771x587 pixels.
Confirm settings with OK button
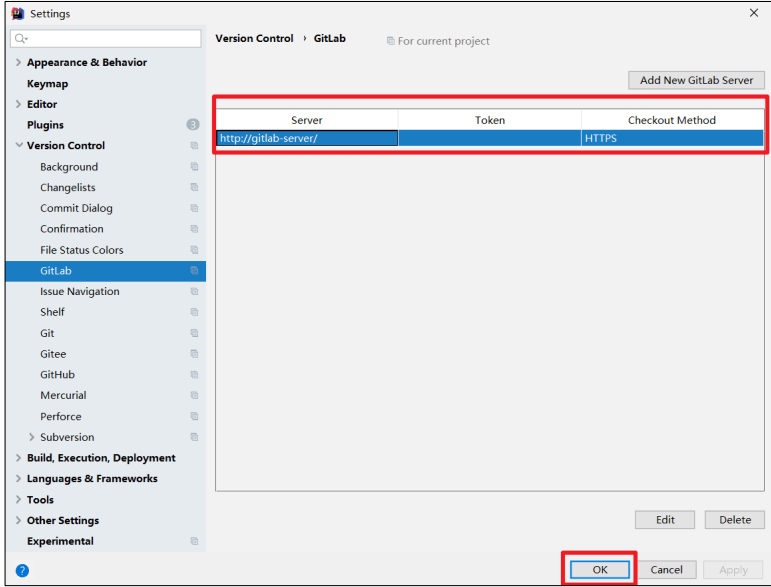(600, 569)
